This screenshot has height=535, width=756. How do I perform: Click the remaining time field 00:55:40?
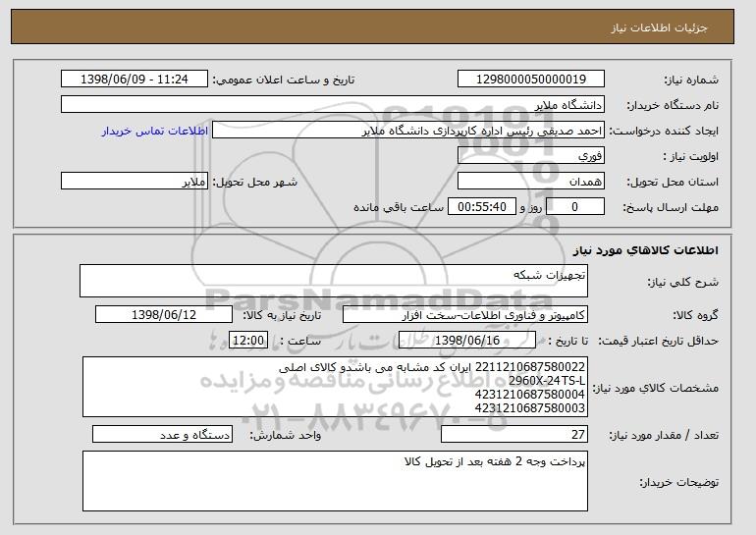click(x=482, y=207)
